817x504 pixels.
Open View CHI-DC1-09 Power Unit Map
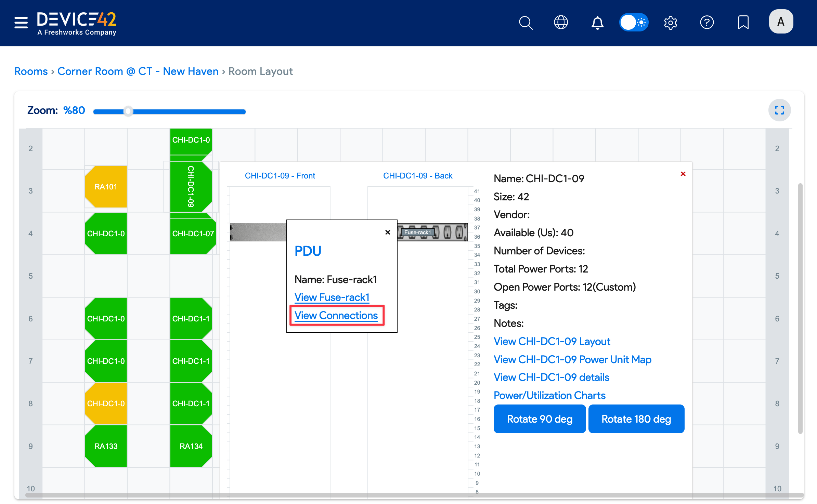[x=572, y=359]
